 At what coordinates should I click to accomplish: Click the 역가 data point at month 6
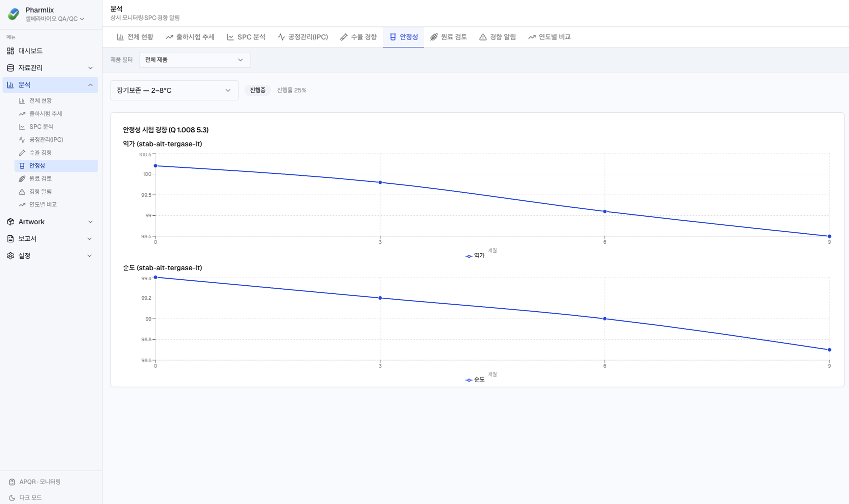tap(604, 211)
